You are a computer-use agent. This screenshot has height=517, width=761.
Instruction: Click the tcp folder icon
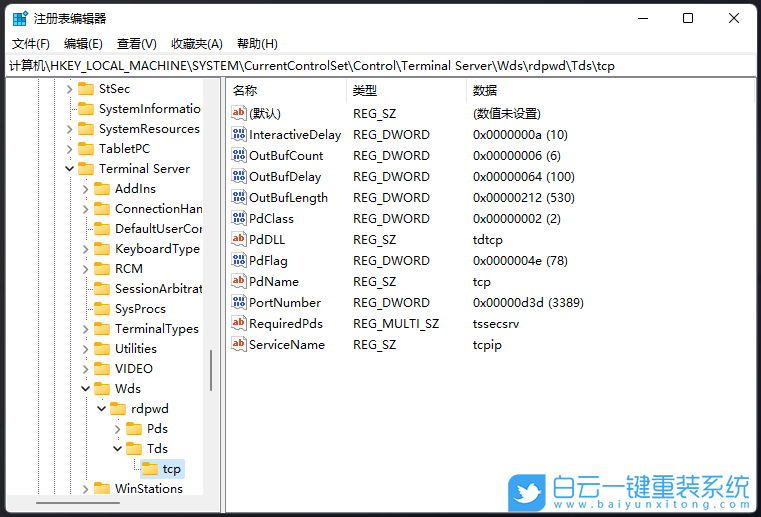pyautogui.click(x=150, y=469)
